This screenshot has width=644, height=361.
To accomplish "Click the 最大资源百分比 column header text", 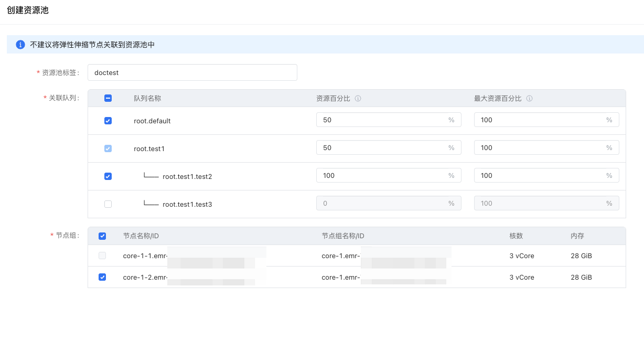I will pyautogui.click(x=498, y=98).
